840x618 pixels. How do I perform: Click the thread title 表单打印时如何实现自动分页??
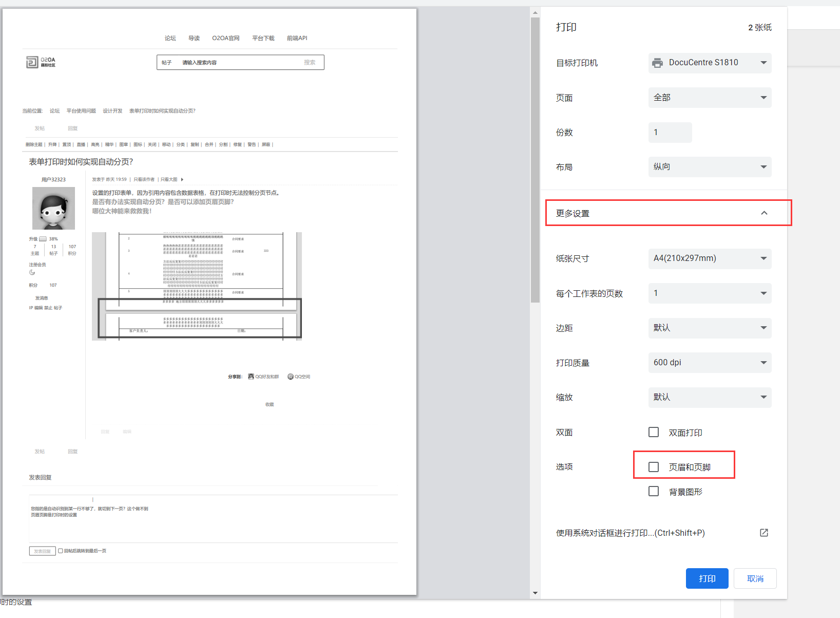pyautogui.click(x=81, y=162)
